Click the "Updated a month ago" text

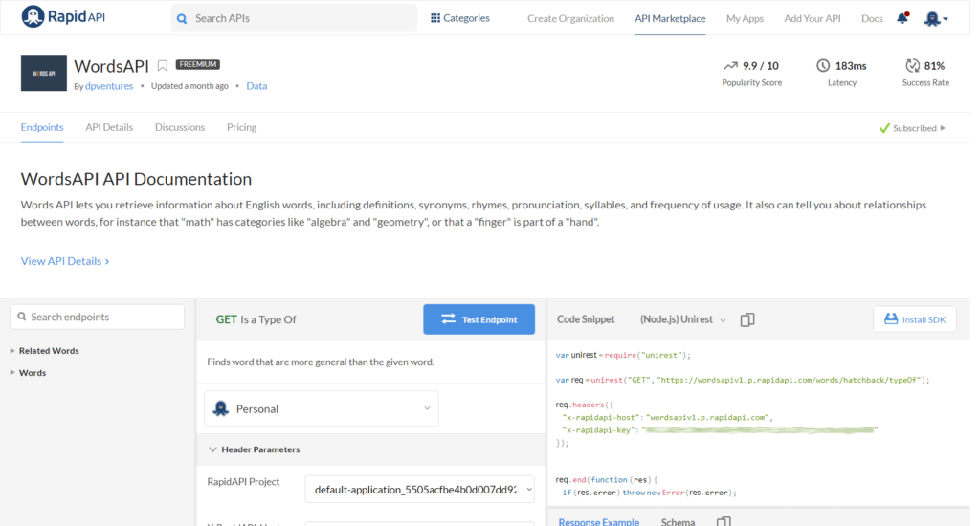pyautogui.click(x=189, y=86)
